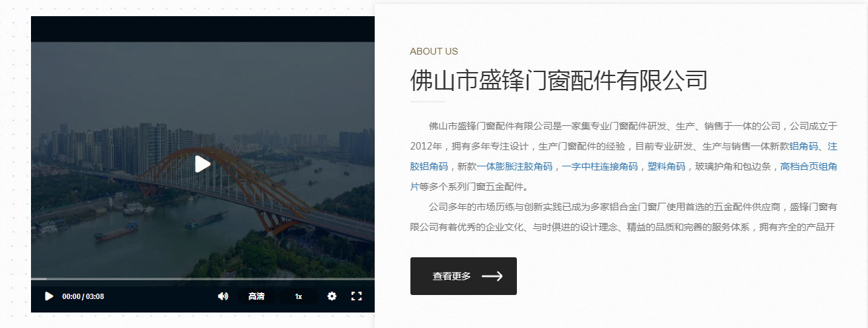Open the 高清 quality selector
Image resolution: width=868 pixels, height=328 pixels.
point(256,296)
